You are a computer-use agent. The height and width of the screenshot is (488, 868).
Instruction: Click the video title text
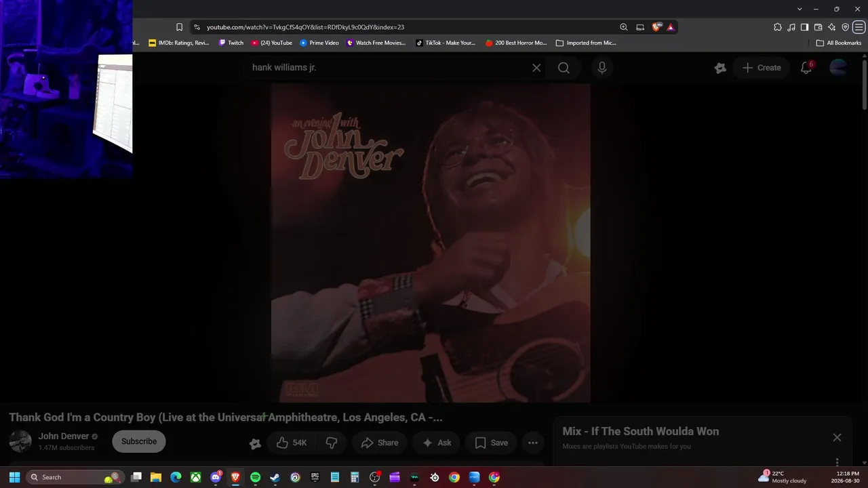[226, 418]
